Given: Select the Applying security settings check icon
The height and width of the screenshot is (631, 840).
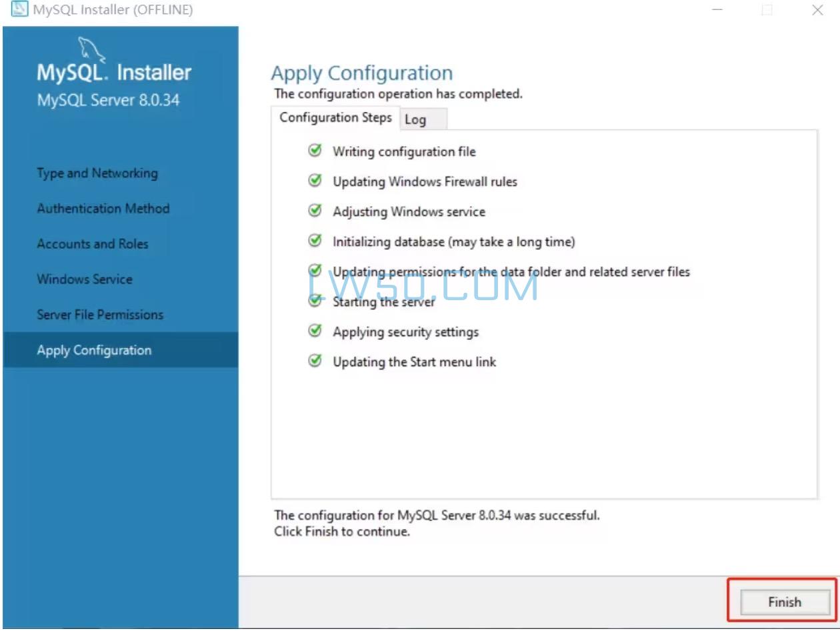Looking at the screenshot, I should click(314, 332).
